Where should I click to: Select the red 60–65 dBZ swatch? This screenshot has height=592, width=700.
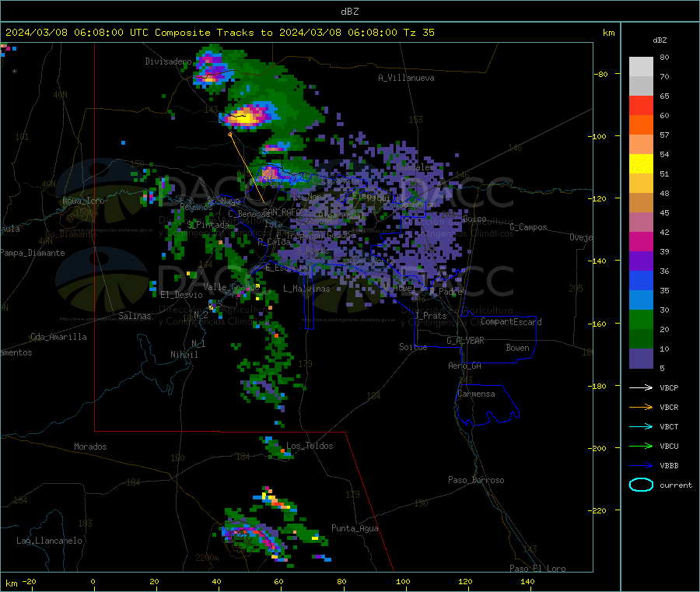641,105
